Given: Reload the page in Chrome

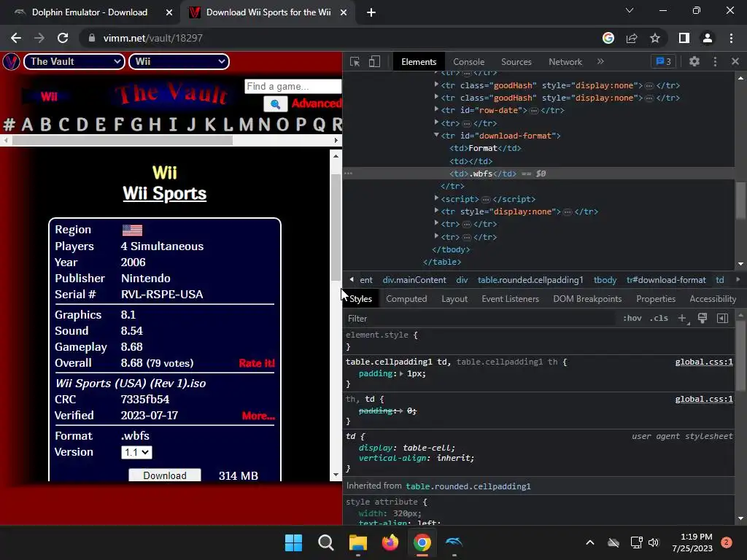Looking at the screenshot, I should tap(63, 38).
